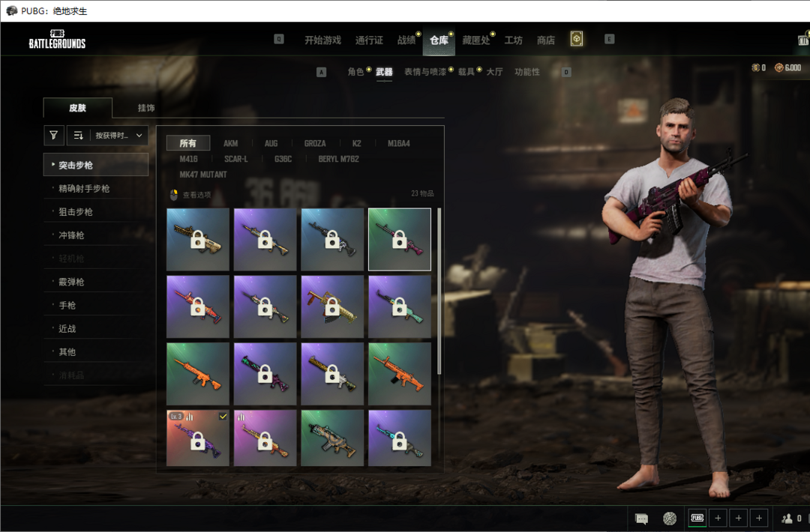Open the friends list icon
This screenshot has height=532, width=810.
coord(787,518)
